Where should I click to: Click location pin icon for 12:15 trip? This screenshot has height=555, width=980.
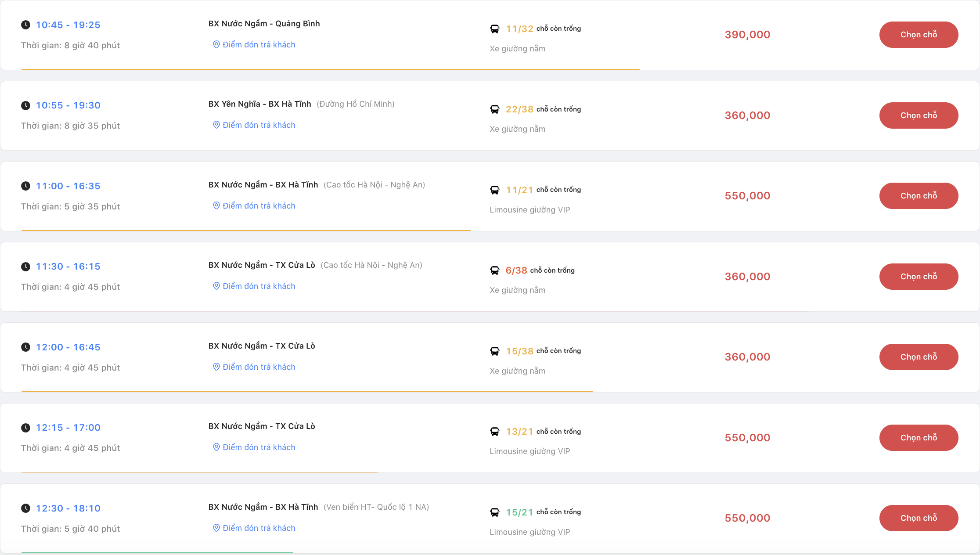[216, 447]
